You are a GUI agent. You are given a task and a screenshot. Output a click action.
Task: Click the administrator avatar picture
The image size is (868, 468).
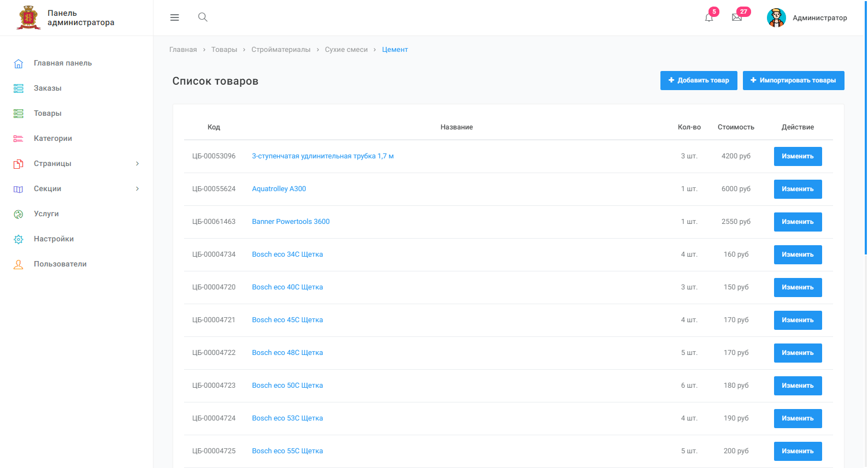[x=776, y=17]
